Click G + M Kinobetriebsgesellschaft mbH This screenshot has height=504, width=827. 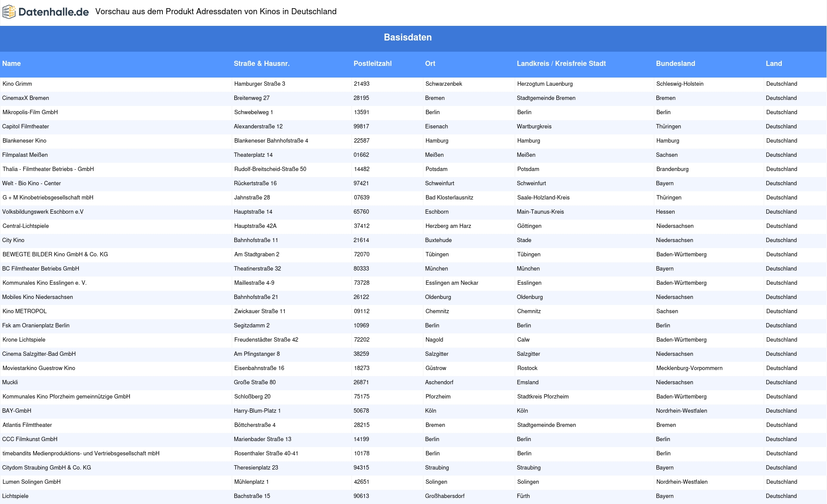[48, 198]
